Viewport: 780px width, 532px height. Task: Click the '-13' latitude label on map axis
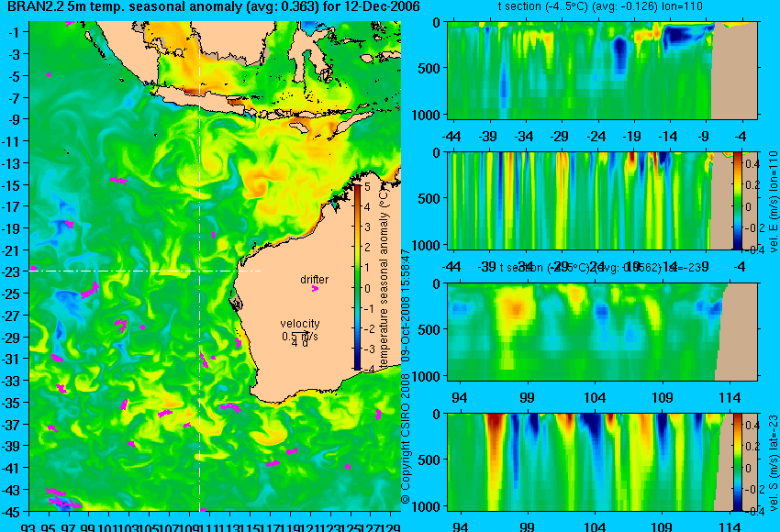[13, 163]
